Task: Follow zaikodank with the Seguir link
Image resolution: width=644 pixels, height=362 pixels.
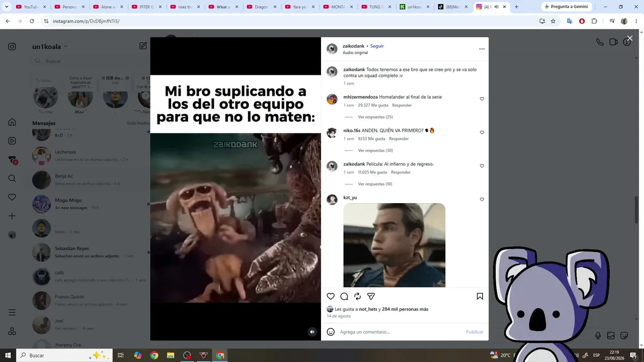Action: pos(377,46)
